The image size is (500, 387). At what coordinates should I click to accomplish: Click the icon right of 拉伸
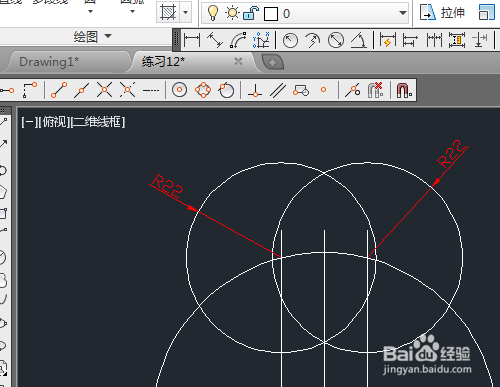click(487, 13)
